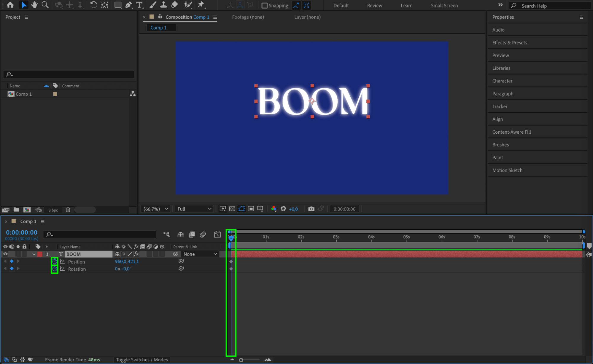Hide the BOOM layer eye toggle
The width and height of the screenshot is (593, 364).
(x=5, y=254)
